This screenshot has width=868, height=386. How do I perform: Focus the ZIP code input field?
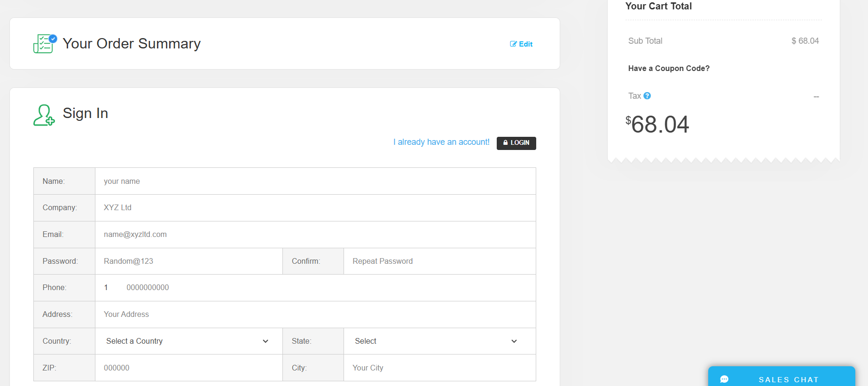pos(188,368)
